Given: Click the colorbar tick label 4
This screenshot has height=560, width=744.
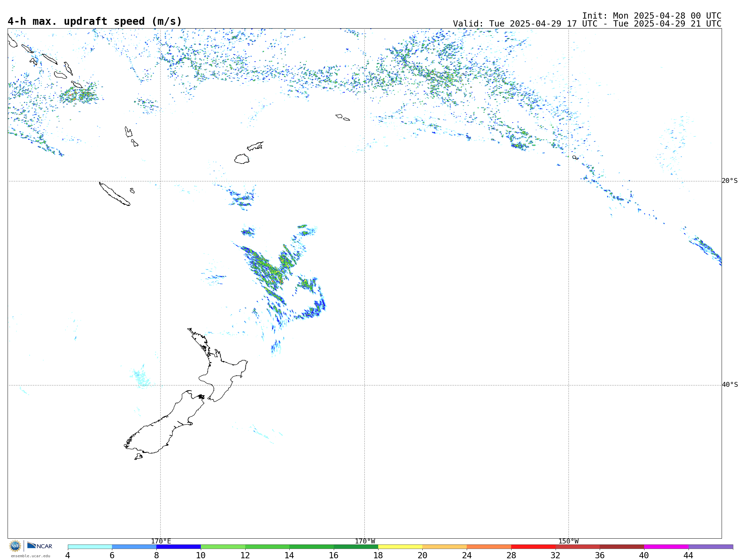Looking at the screenshot, I should coord(68,555).
